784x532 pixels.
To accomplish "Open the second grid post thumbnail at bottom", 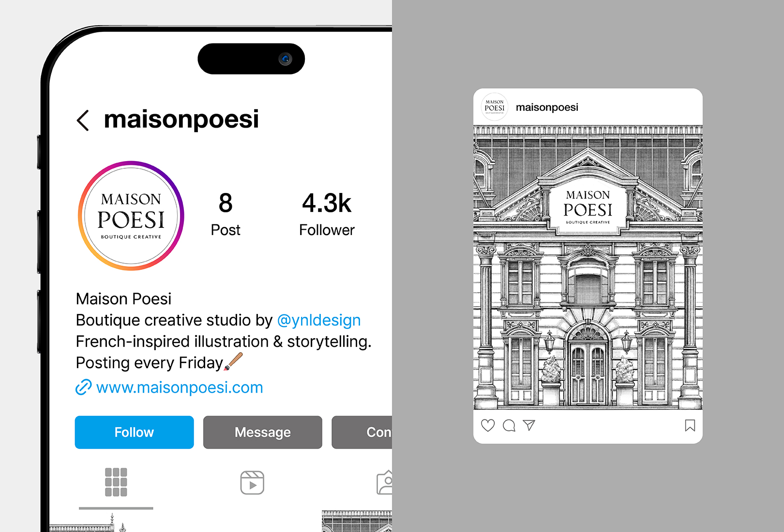I will click(x=357, y=521).
